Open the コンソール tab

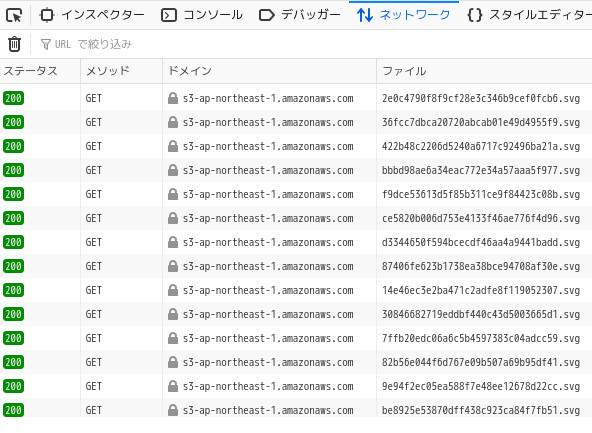[x=202, y=15]
